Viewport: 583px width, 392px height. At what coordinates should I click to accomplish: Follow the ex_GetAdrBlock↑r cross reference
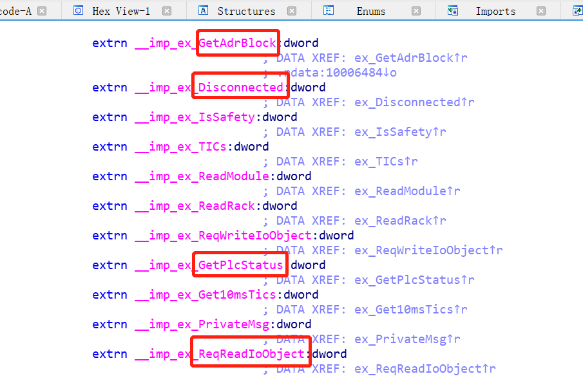point(411,58)
